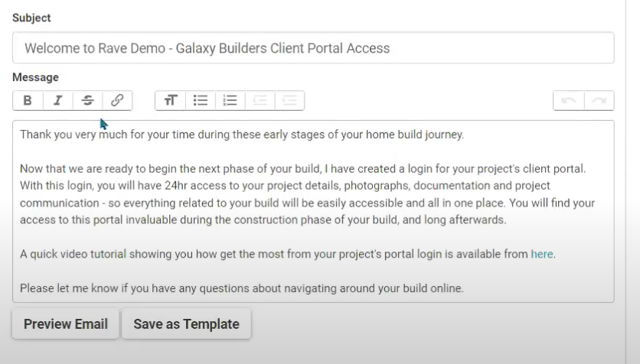Open the text size heading tool
Image resolution: width=640 pixels, height=364 pixels.
pos(171,100)
